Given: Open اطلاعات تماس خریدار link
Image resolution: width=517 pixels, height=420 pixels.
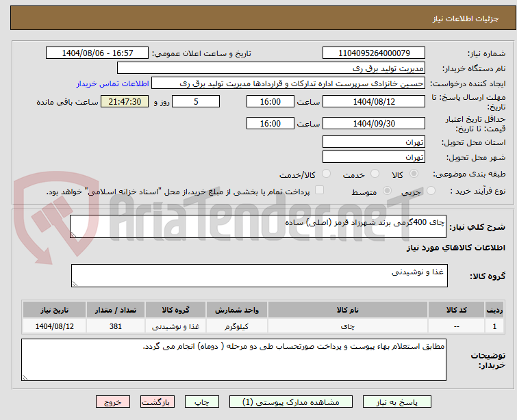Looking at the screenshot, I should click(x=113, y=83).
